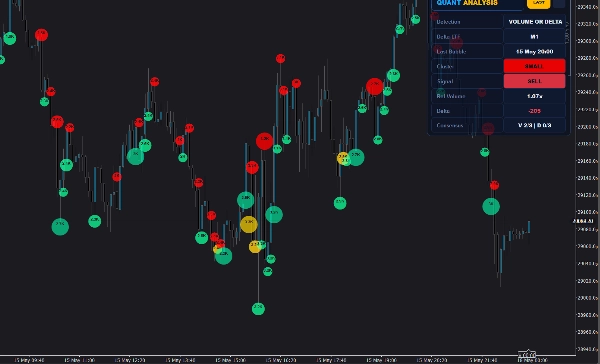Select the VOLUME OR DELTA detection value
The height and width of the screenshot is (364, 600).
(535, 22)
